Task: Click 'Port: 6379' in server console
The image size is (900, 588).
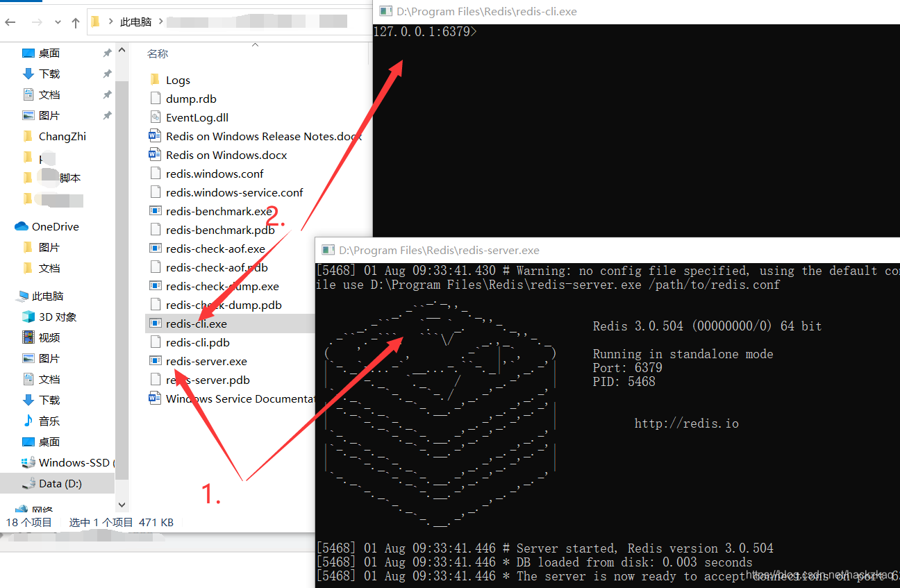Action: (x=627, y=367)
